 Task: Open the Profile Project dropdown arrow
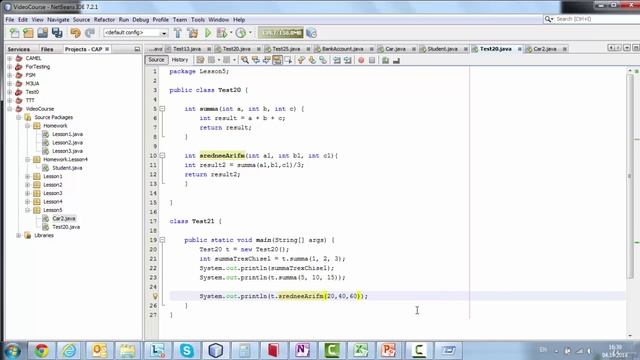pos(250,33)
